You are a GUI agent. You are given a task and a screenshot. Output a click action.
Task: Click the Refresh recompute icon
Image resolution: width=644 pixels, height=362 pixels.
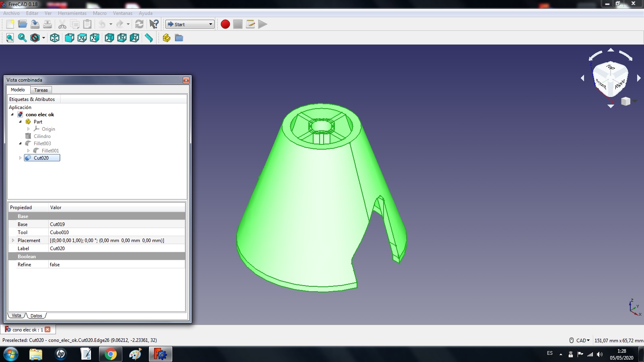139,24
